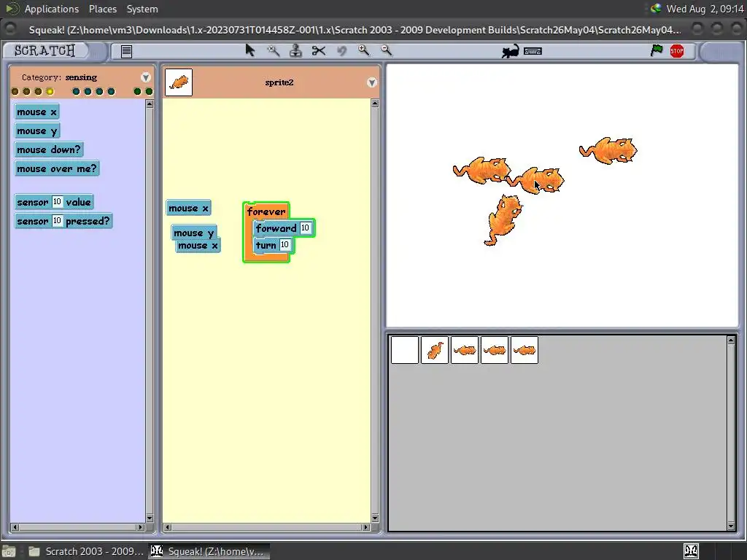Screen dimensions: 747x560
Task: Click the 'mouse y' block in scripts area
Action: (194, 233)
